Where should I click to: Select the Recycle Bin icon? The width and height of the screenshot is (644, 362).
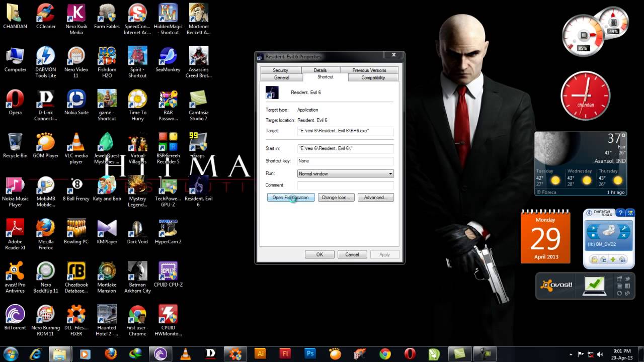15,146
